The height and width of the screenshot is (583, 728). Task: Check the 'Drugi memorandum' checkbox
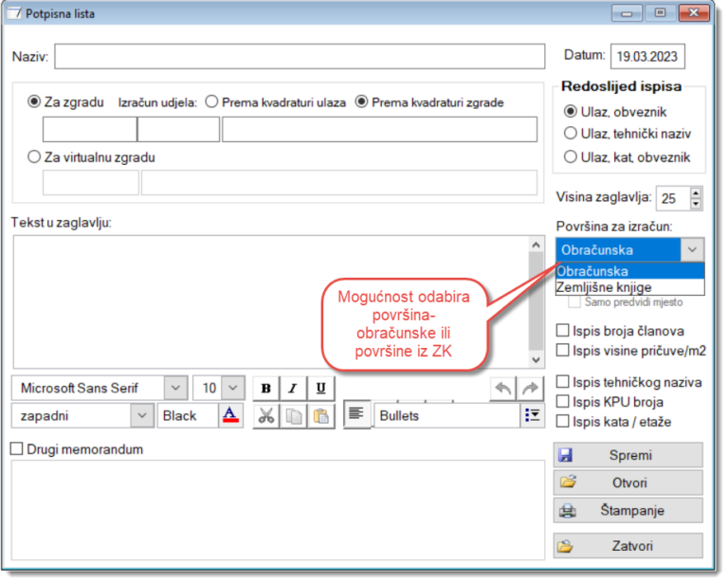click(16, 449)
